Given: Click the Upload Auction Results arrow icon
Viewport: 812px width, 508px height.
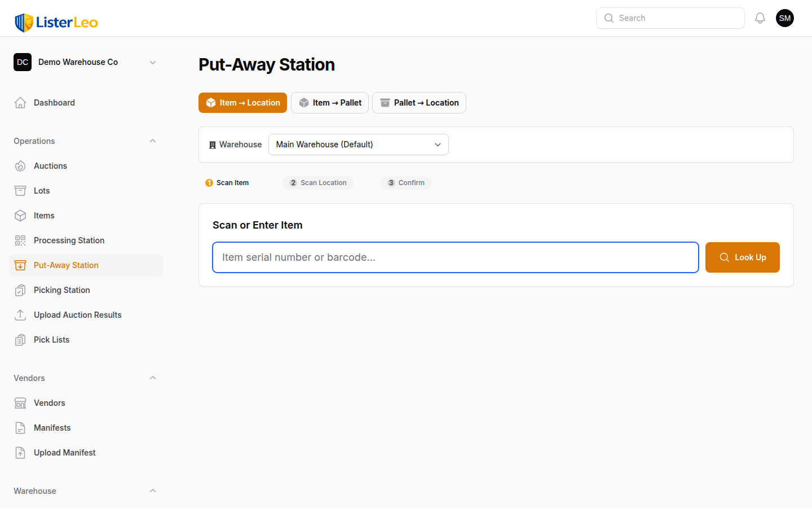Looking at the screenshot, I should pyautogui.click(x=20, y=314).
